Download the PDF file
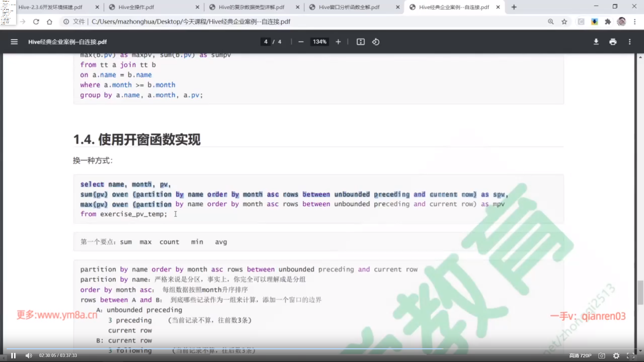This screenshot has width=644, height=362. point(596,42)
